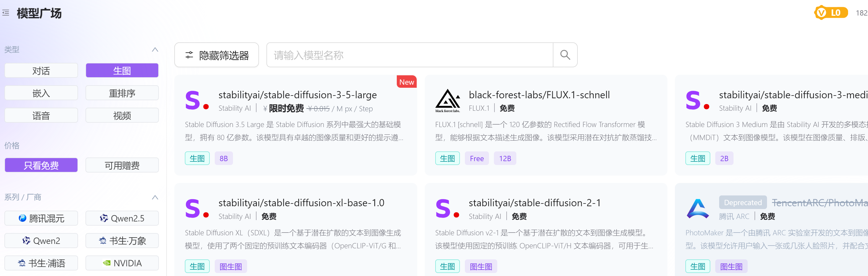Click Stability AI logo on stable-diffusion-2-1 card
Image resolution: width=868 pixels, height=276 pixels.
tap(447, 208)
